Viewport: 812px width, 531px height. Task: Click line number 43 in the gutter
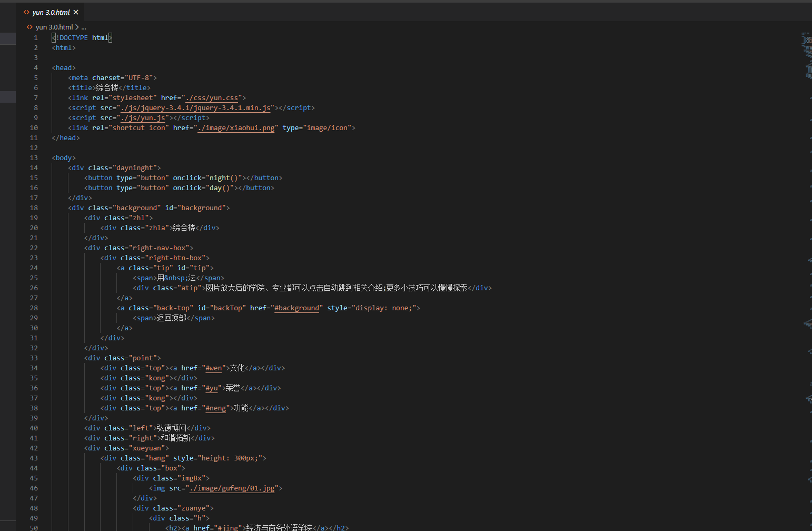pos(34,458)
